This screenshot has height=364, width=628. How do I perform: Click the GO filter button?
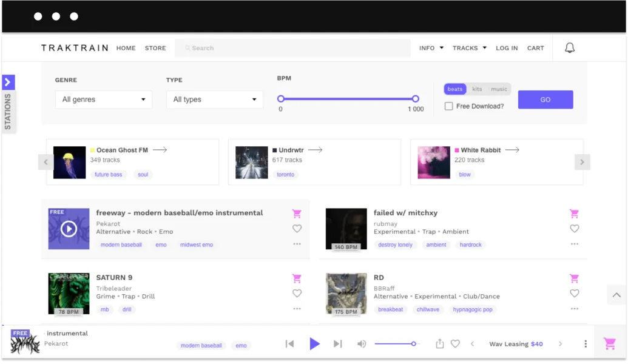pos(545,99)
